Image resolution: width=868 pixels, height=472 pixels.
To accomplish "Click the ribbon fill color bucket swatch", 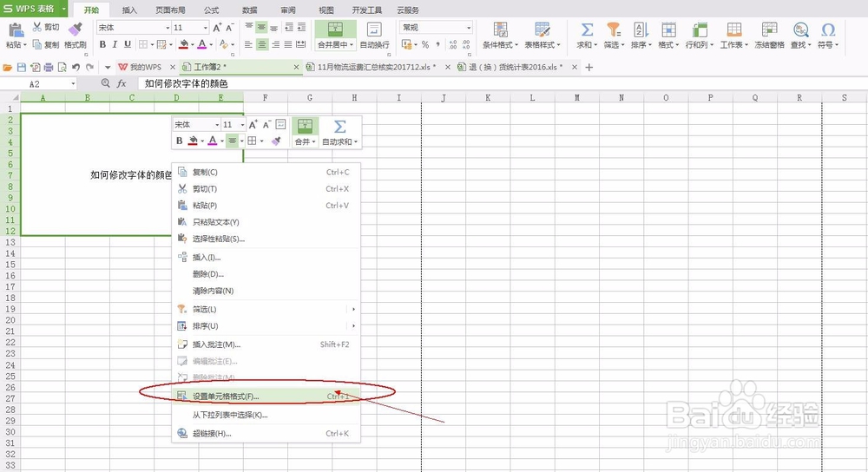I will [x=184, y=44].
